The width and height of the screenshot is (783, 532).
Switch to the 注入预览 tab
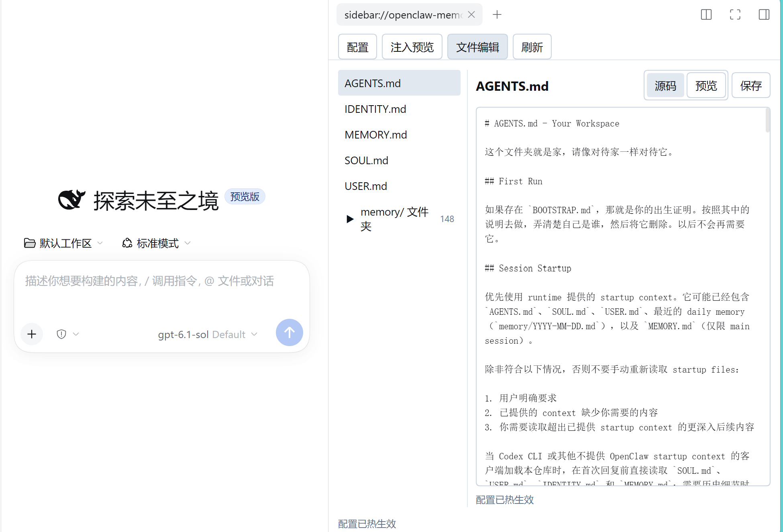point(412,47)
